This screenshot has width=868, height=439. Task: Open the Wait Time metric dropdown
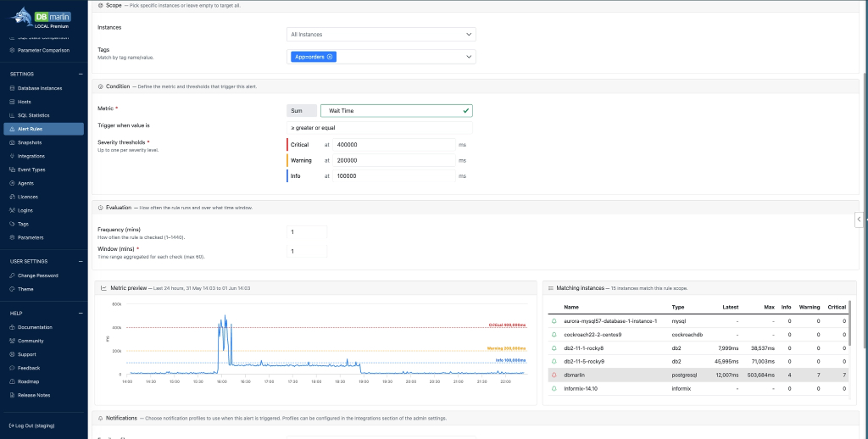(397, 111)
